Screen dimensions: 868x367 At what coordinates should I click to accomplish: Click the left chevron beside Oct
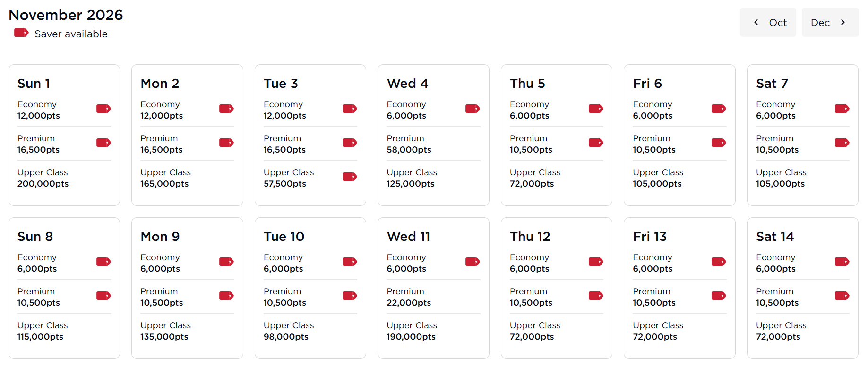756,22
